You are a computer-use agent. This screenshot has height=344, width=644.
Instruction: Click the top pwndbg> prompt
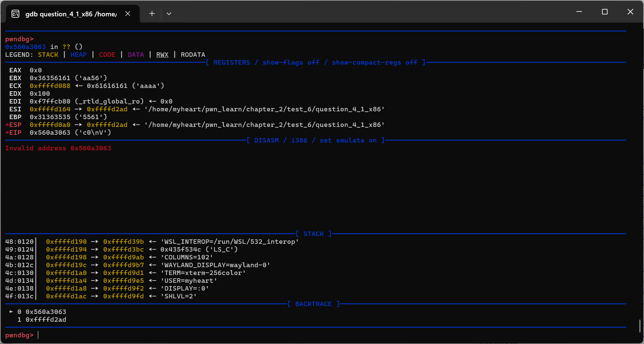coord(19,39)
